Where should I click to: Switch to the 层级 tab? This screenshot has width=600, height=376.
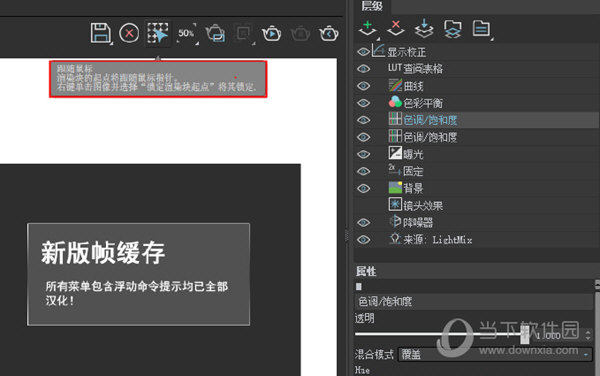coord(372,6)
